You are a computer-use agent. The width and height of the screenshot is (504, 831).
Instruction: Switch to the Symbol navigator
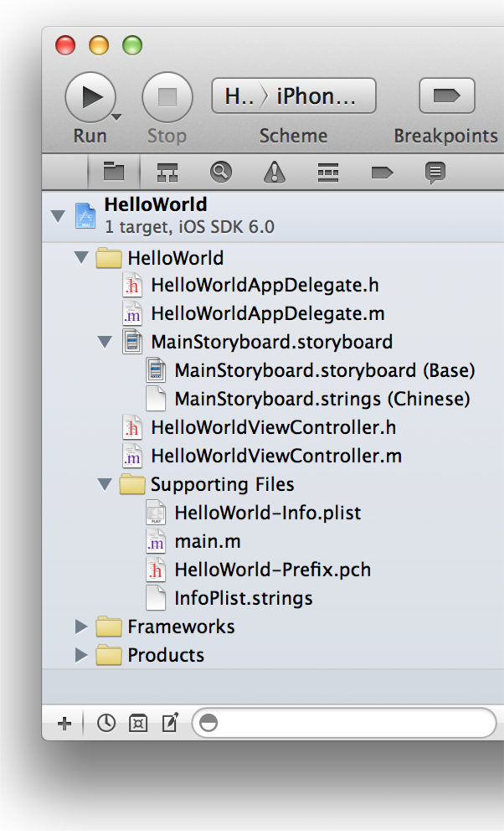tap(167, 172)
